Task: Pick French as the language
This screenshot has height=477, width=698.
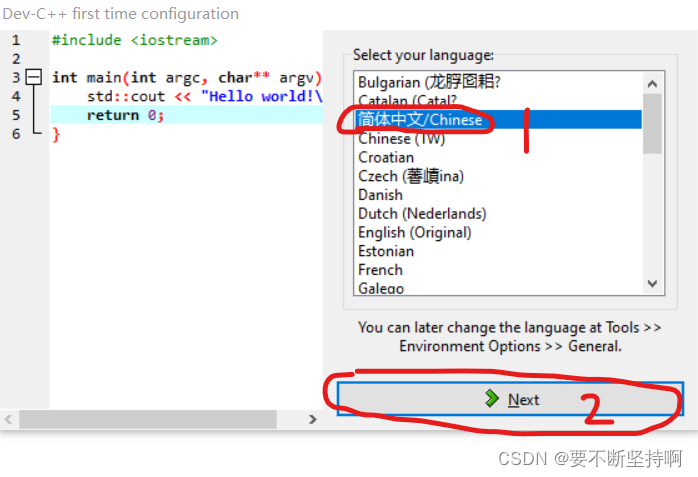Action: click(380, 270)
